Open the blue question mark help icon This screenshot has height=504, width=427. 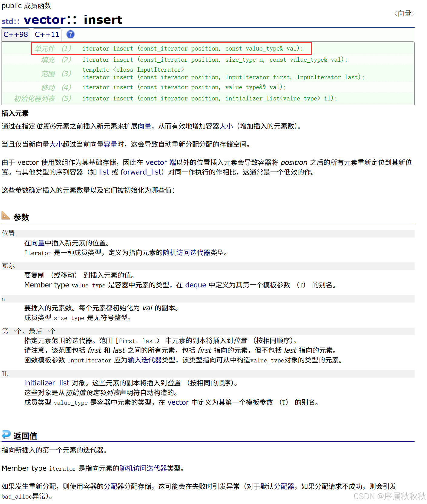[70, 34]
